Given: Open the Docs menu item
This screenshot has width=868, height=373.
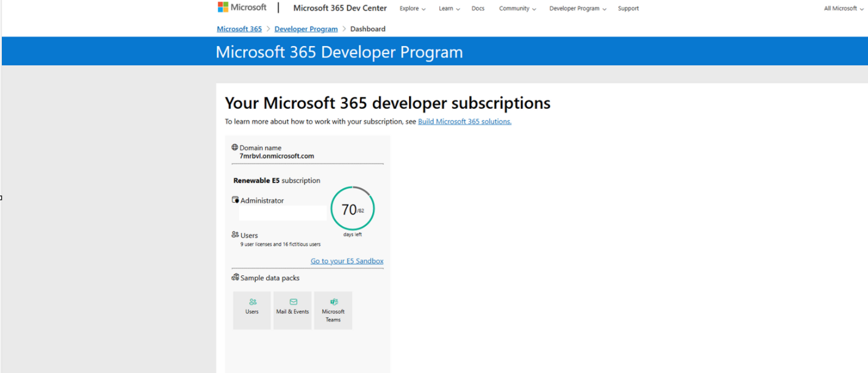Looking at the screenshot, I should pyautogui.click(x=478, y=9).
